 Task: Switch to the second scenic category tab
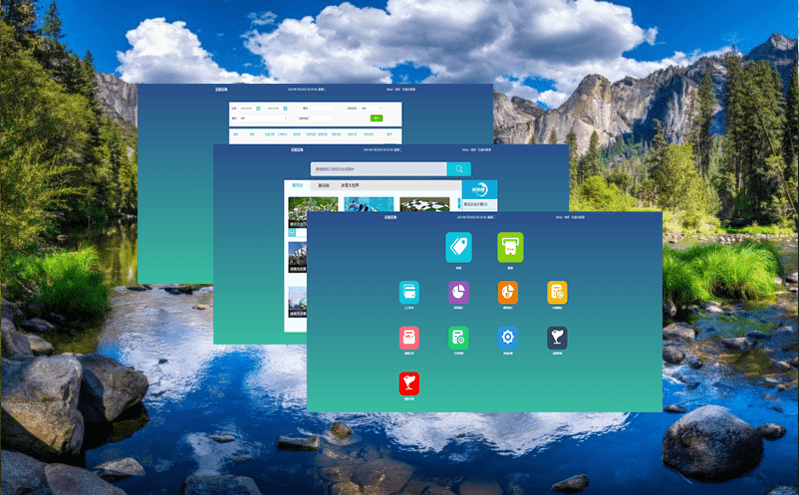(323, 185)
